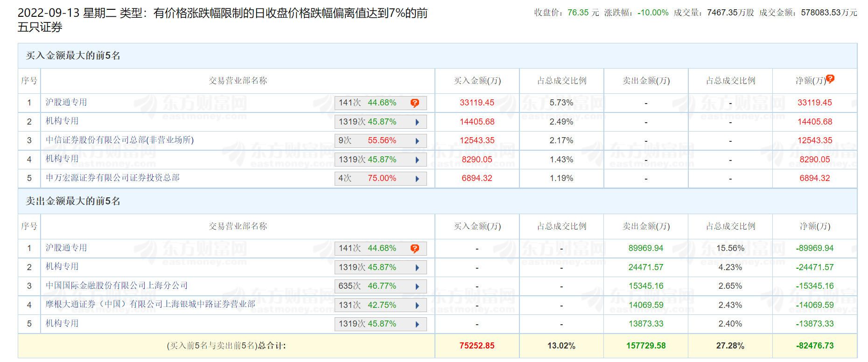The height and width of the screenshot is (362, 868).
Task: Open 中国国际金融股份有限公司上海分公司 link
Action: (117, 285)
